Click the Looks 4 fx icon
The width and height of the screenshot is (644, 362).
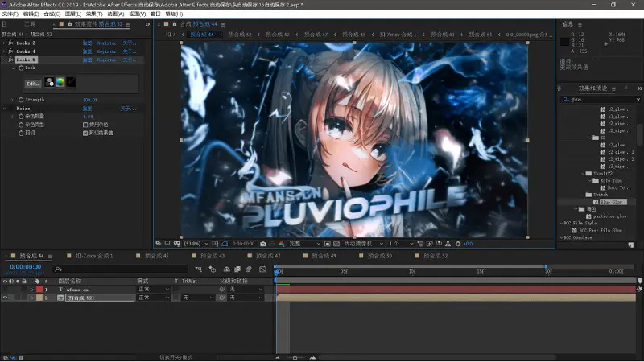[10, 51]
